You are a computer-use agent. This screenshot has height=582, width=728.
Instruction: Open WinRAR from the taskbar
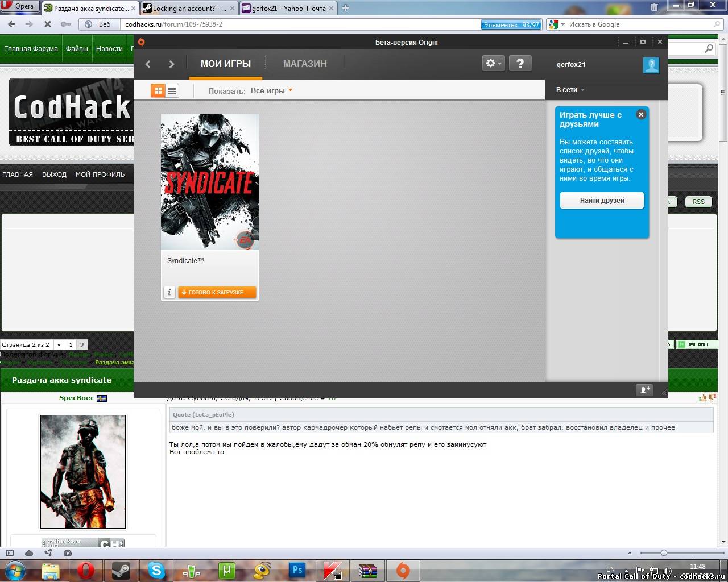(367, 570)
